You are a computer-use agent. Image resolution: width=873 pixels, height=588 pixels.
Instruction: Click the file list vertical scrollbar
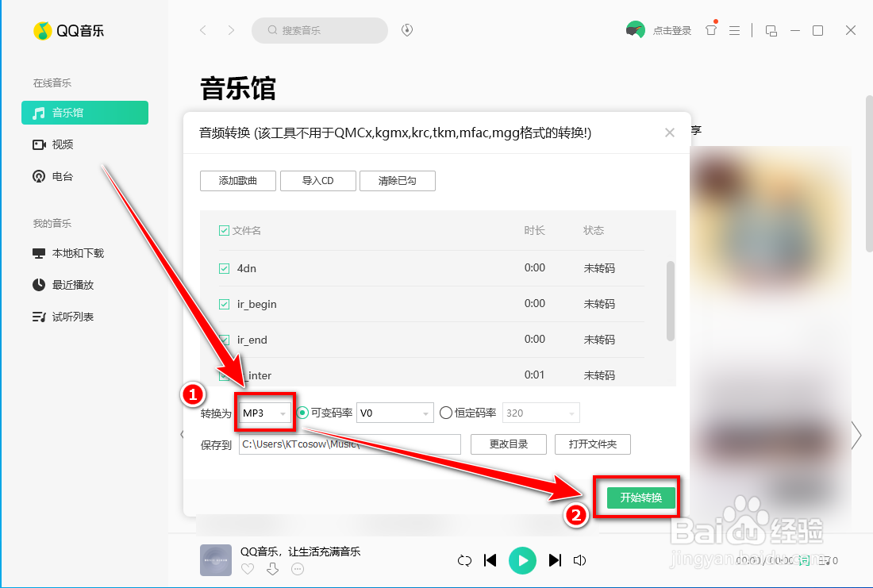pyautogui.click(x=671, y=301)
